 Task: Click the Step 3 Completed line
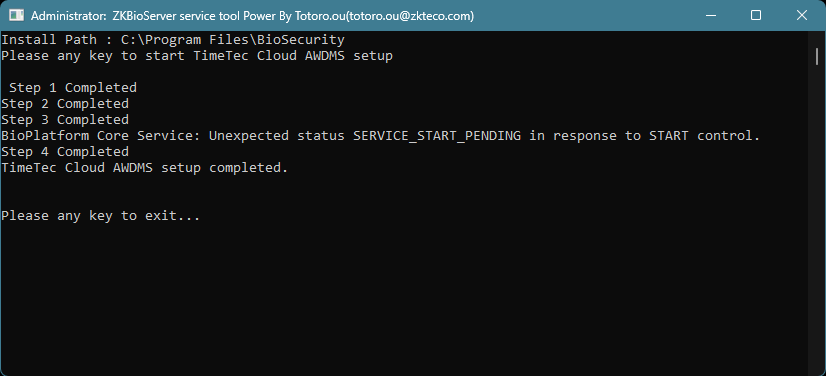tap(65, 120)
